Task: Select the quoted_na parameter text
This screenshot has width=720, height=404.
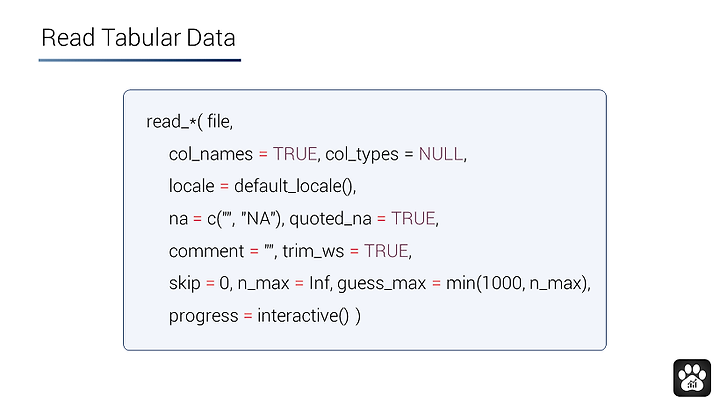Action: pos(331,219)
